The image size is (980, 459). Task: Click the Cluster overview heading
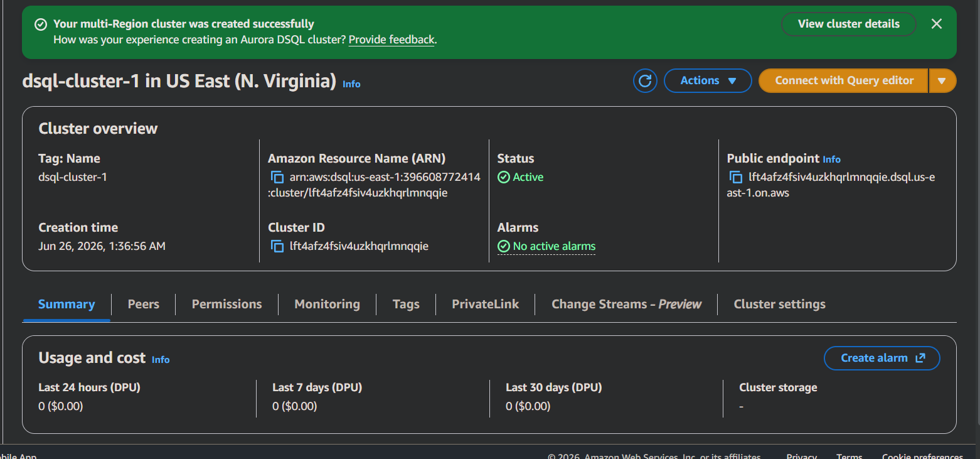click(x=99, y=129)
